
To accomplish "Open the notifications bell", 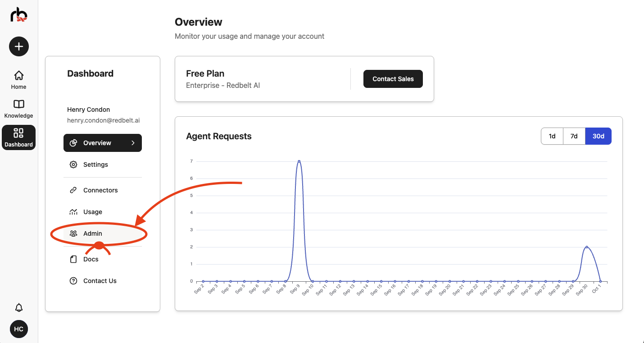I will [19, 307].
